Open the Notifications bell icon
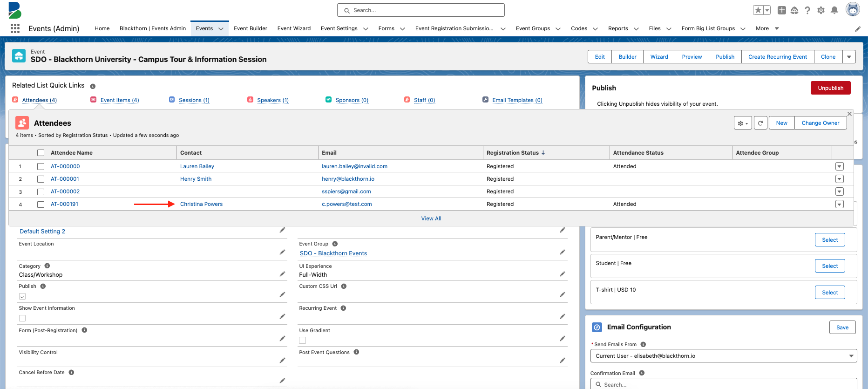 click(x=834, y=10)
